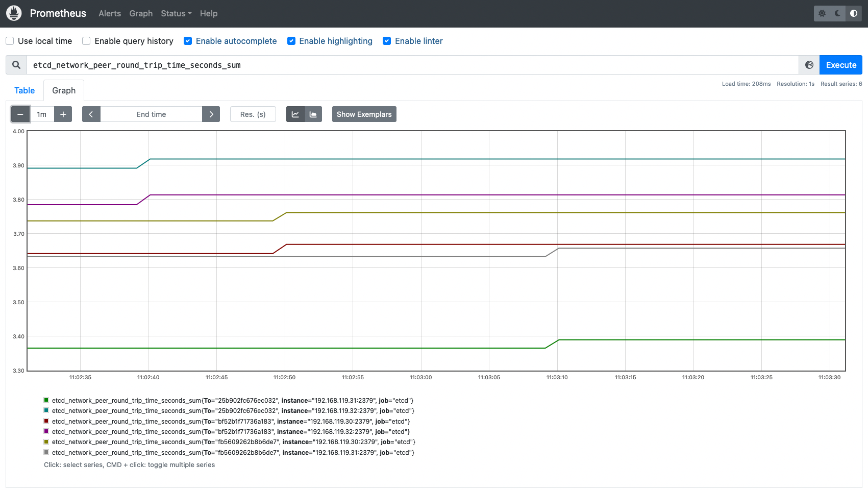Screen dimensions: 868x490
Task: Show unstacked line graph
Action: pyautogui.click(x=295, y=114)
